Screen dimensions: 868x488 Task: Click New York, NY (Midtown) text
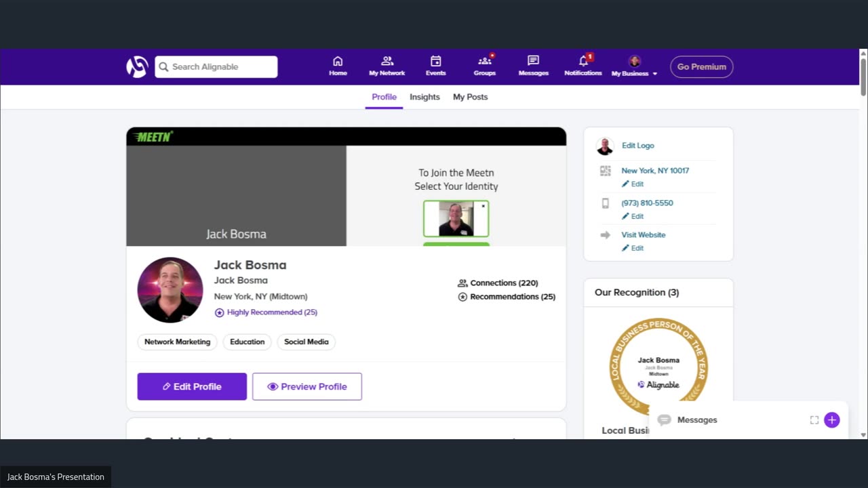pos(260,297)
